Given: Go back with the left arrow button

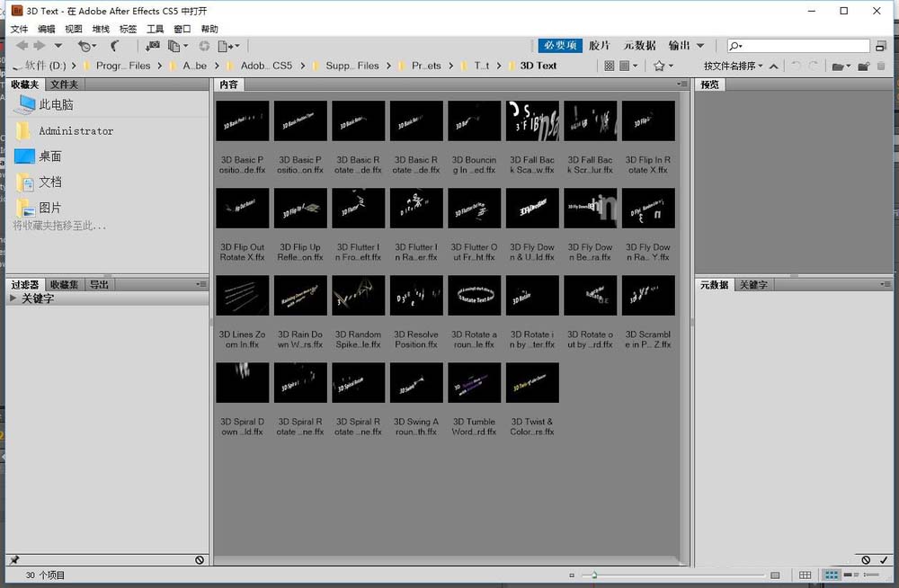Looking at the screenshot, I should coord(22,45).
